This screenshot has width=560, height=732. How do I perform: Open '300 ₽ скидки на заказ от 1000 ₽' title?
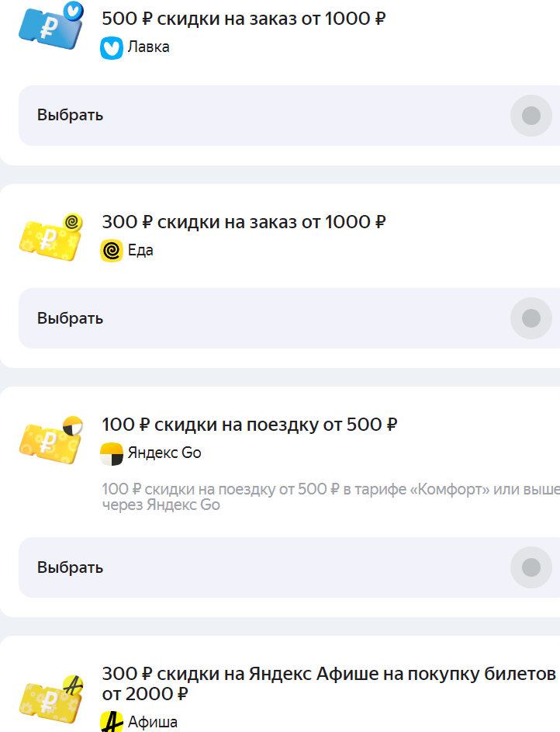pyautogui.click(x=244, y=222)
